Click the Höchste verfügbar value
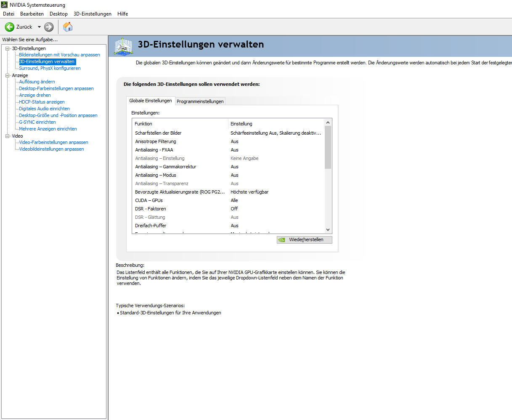 coord(249,192)
